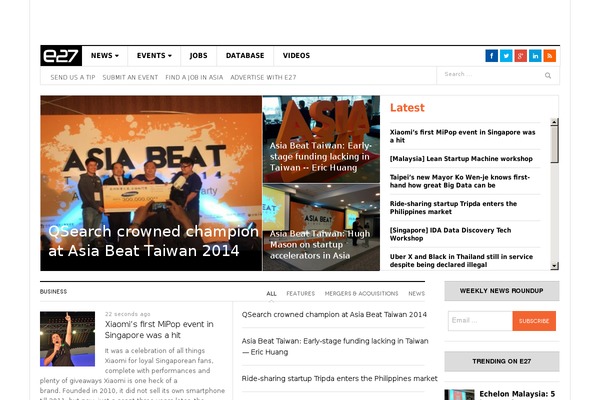
Task: Select the News tab in Business
Action: pyautogui.click(x=416, y=294)
